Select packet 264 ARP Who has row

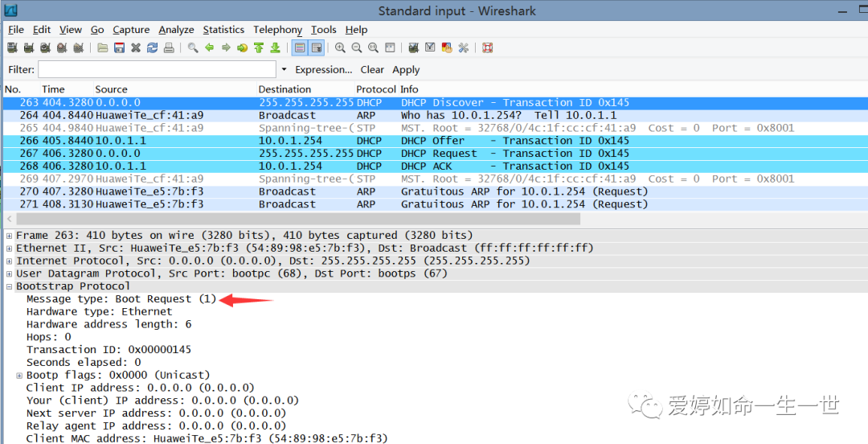click(435, 115)
